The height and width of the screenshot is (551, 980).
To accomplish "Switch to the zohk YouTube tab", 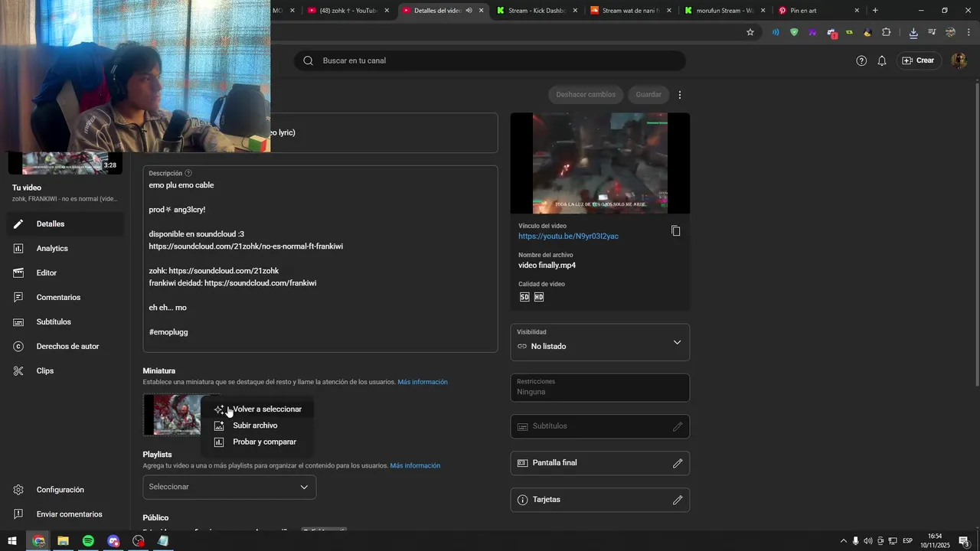I will 348,11.
